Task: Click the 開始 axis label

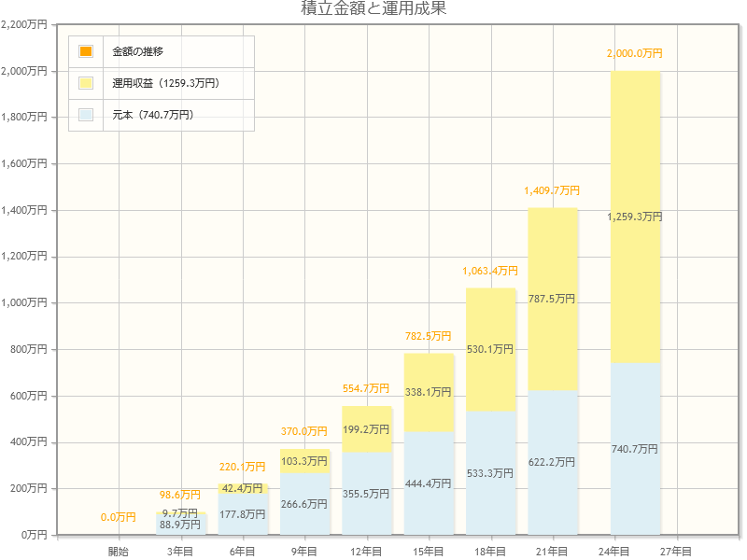Action: (119, 551)
